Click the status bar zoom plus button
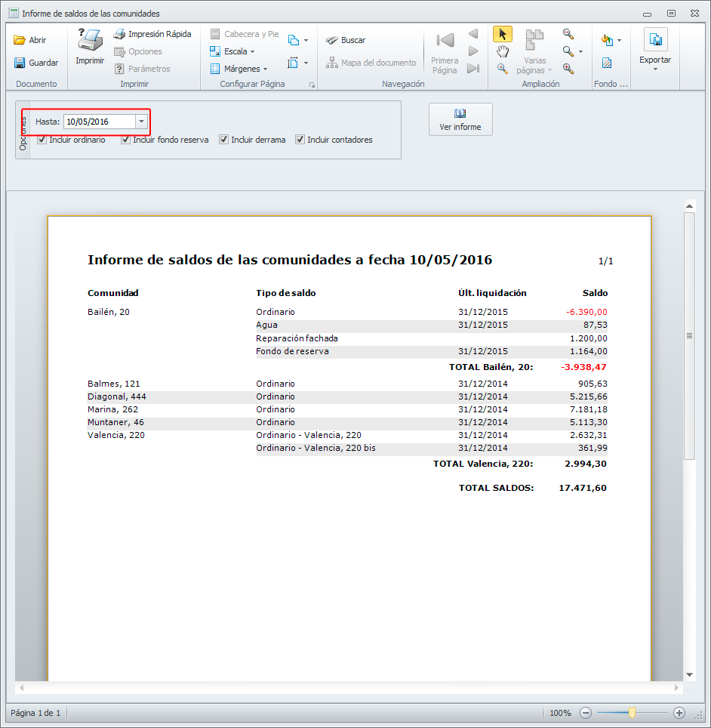This screenshot has width=711, height=728. pos(679,713)
